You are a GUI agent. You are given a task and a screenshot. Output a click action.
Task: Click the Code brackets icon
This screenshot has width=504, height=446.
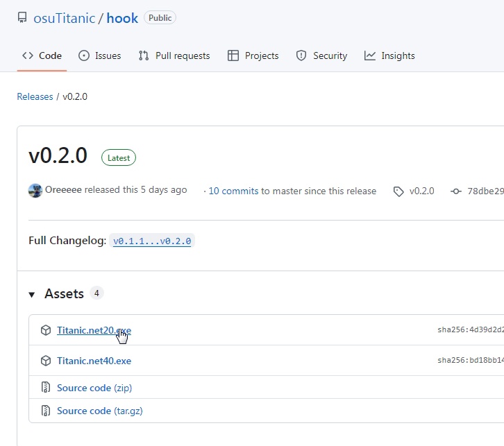pyautogui.click(x=28, y=55)
